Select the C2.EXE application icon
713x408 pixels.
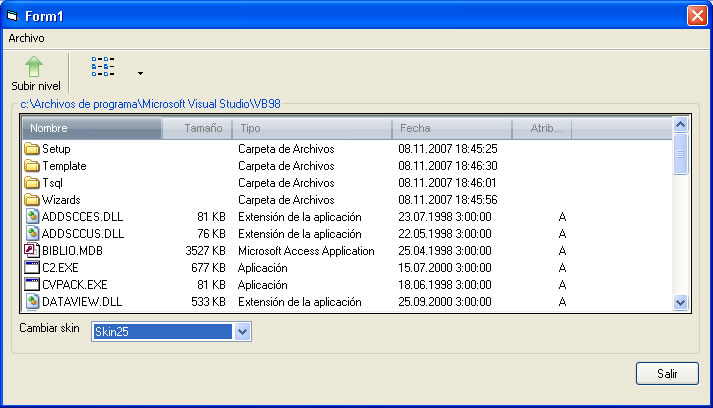pos(31,267)
